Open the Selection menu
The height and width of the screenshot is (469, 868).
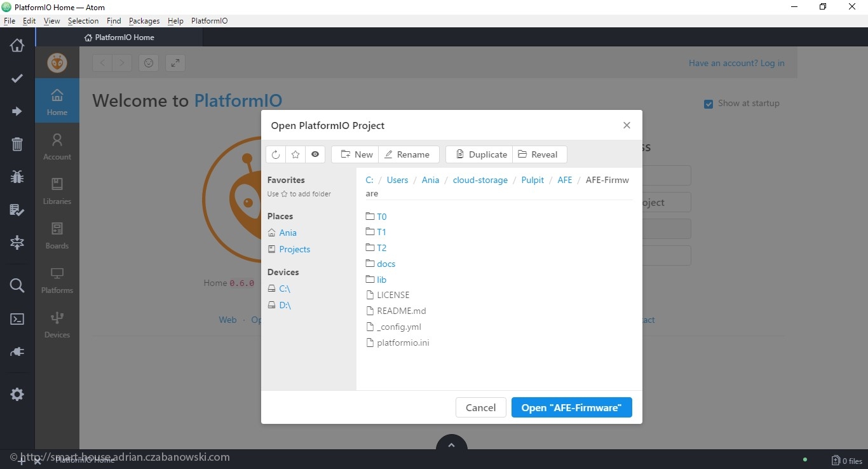pyautogui.click(x=83, y=21)
